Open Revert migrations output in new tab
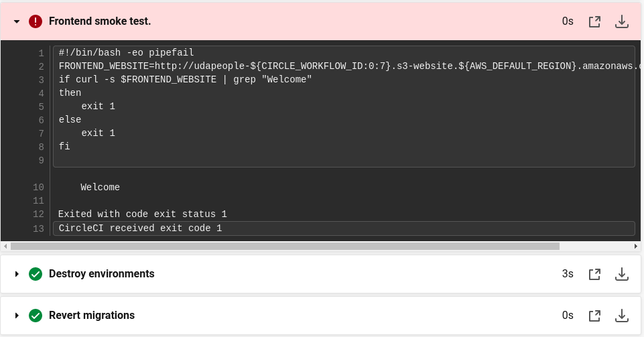The width and height of the screenshot is (644, 337). pyautogui.click(x=594, y=316)
